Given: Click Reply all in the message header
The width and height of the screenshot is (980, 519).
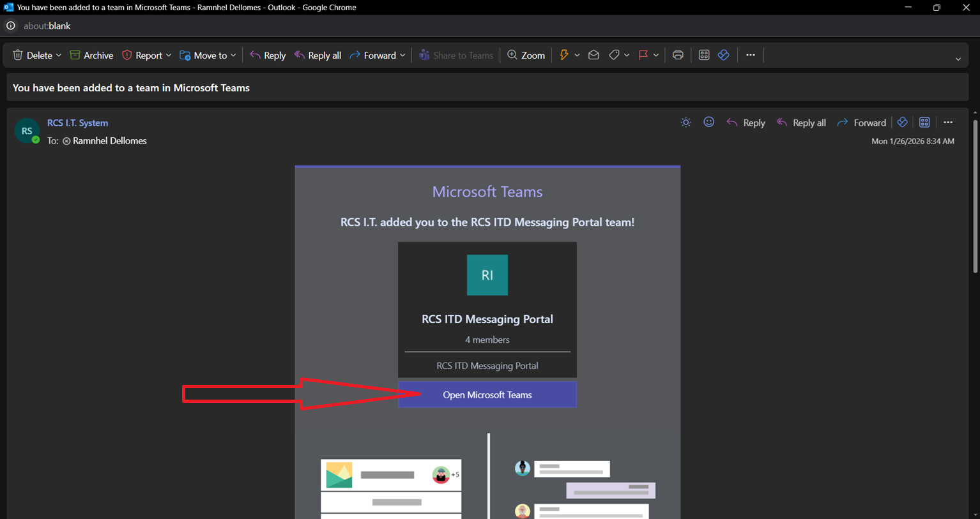Looking at the screenshot, I should click(801, 123).
